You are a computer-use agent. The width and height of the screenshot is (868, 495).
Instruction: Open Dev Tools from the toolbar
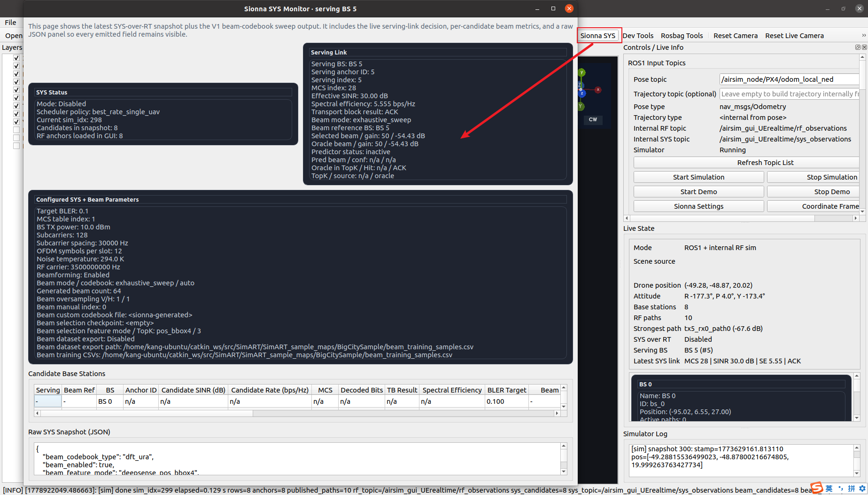point(638,36)
